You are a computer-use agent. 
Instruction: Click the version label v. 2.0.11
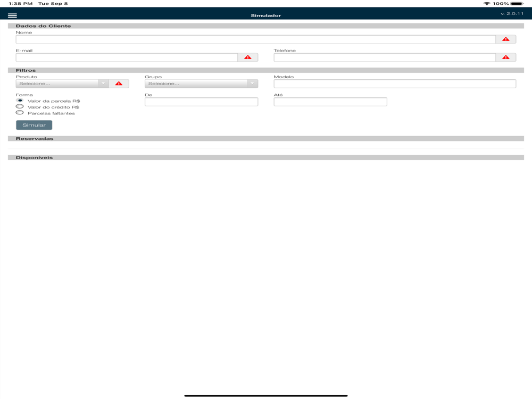click(x=512, y=14)
